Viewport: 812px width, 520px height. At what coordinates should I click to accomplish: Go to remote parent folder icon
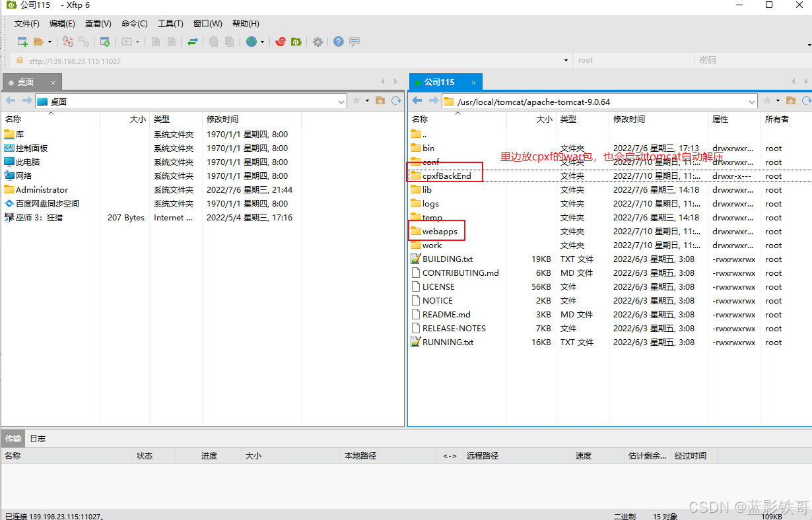(x=791, y=101)
